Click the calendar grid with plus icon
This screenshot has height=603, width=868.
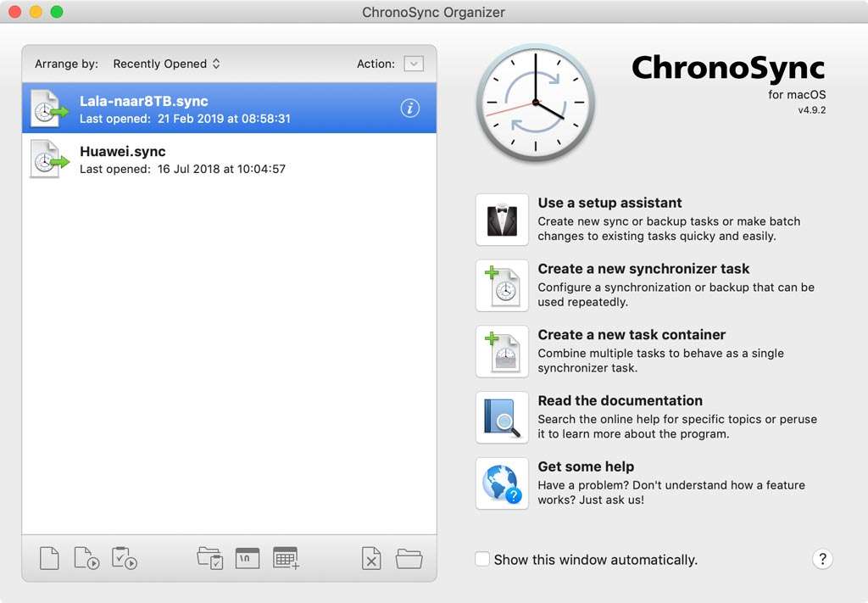pos(287,558)
